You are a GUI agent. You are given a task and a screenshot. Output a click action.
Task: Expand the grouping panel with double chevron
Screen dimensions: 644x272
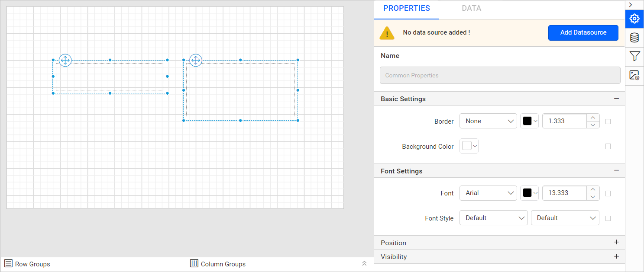364,263
